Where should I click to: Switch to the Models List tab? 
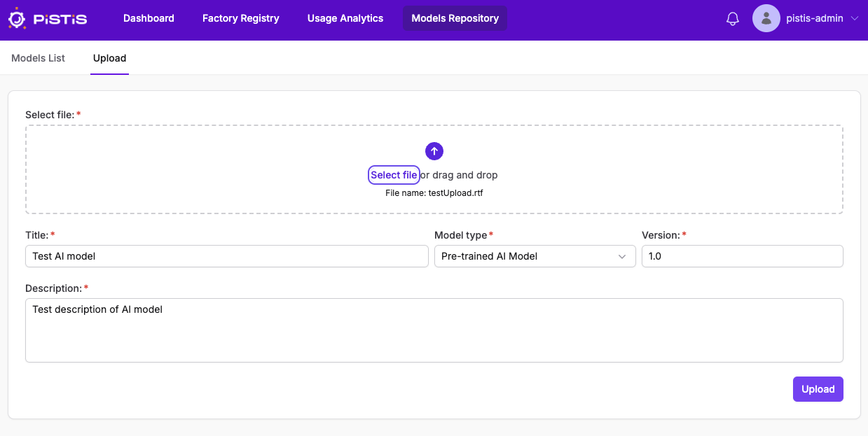38,58
